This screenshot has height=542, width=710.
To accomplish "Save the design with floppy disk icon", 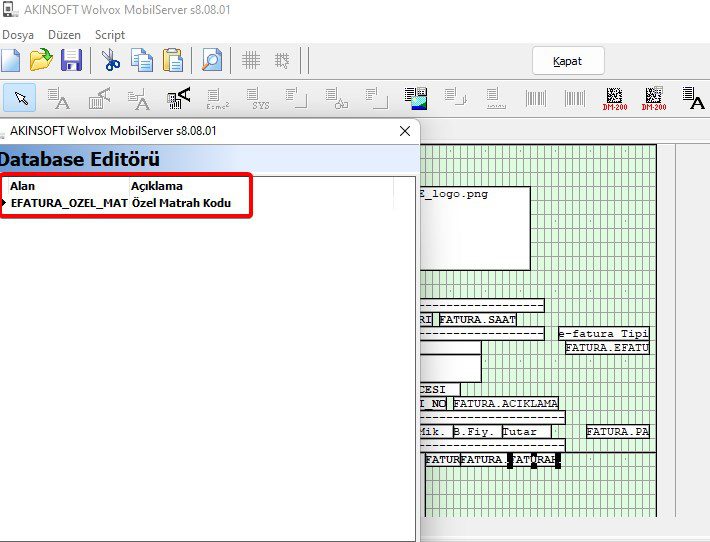I will (72, 60).
